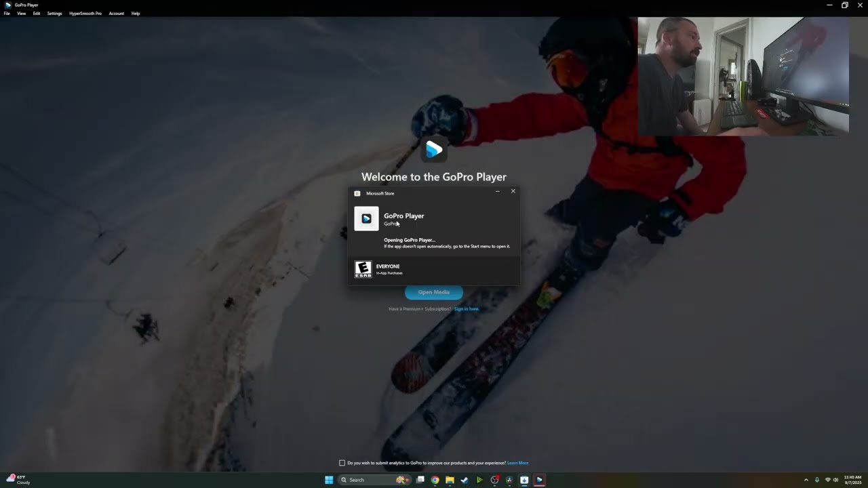Close the Microsoft Store popup
Screen dimensions: 868x488
point(513,192)
